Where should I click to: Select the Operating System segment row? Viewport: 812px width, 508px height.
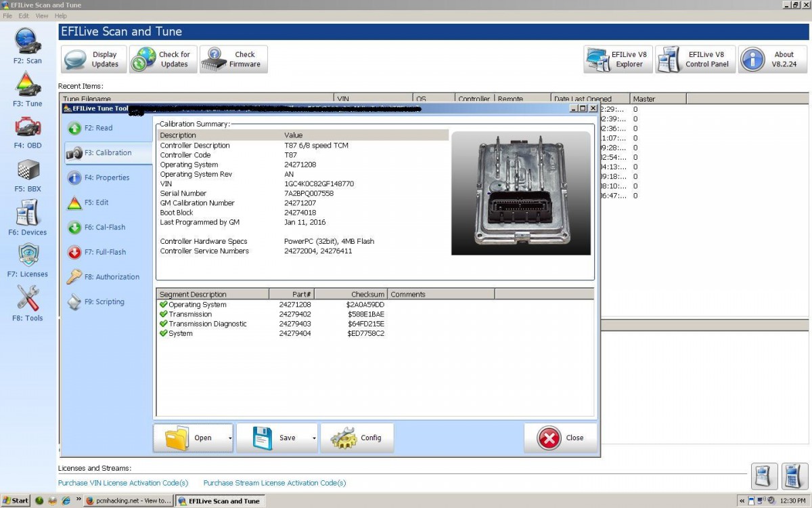375,305
